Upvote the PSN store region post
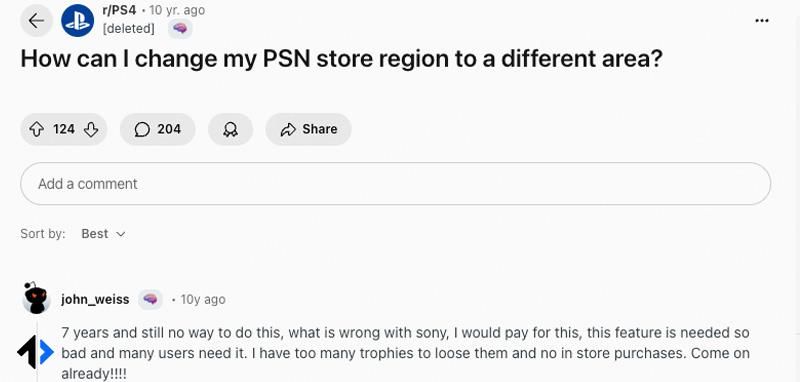Image resolution: width=800 pixels, height=382 pixels. (x=36, y=130)
